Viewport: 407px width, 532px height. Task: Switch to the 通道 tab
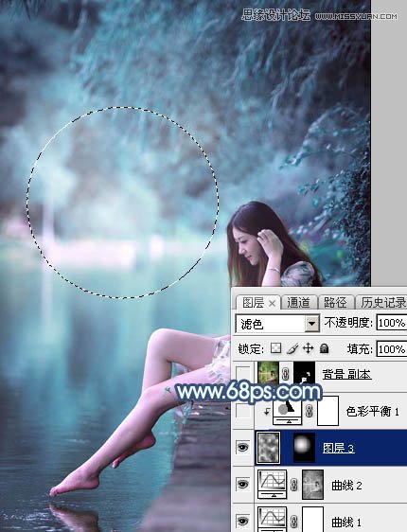click(x=298, y=302)
